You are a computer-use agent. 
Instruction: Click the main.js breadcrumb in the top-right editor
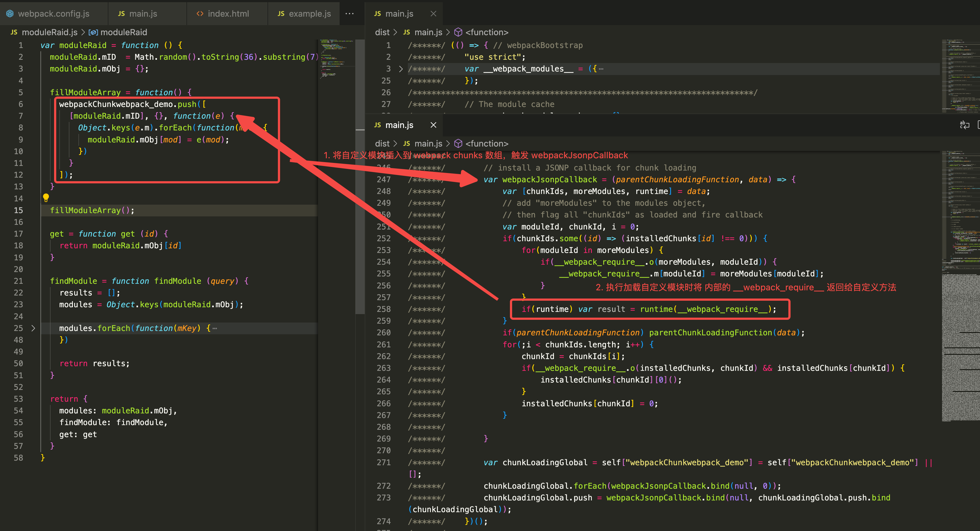tap(428, 32)
